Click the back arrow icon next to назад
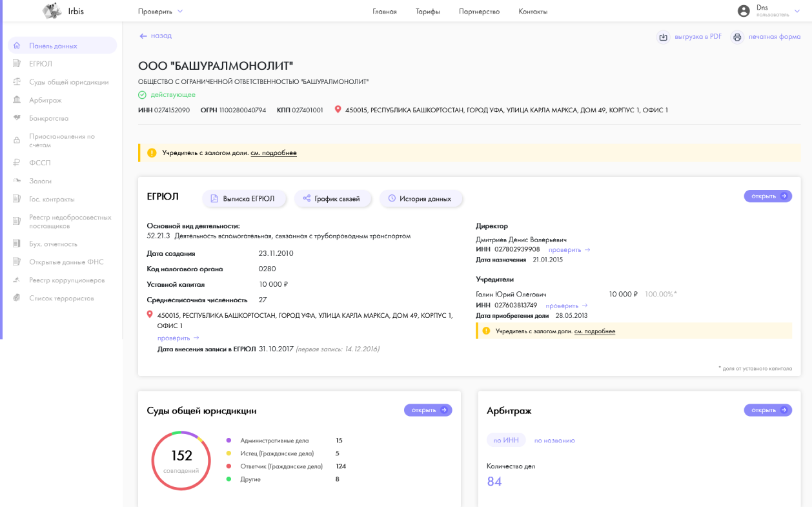 pyautogui.click(x=143, y=36)
